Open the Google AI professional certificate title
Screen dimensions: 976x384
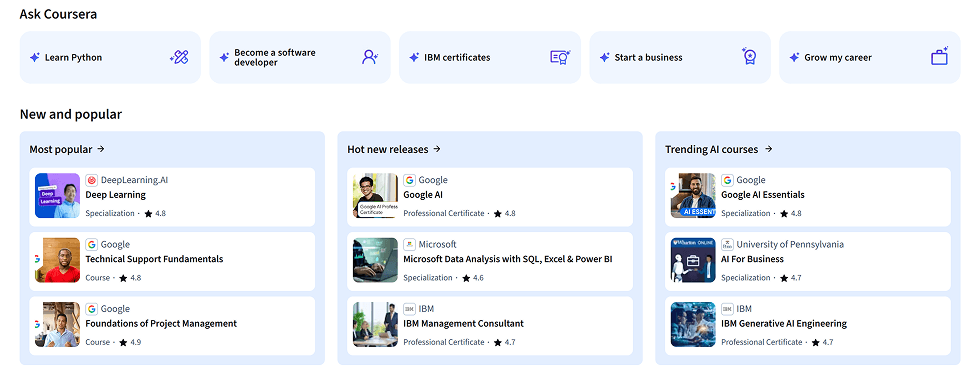click(423, 195)
